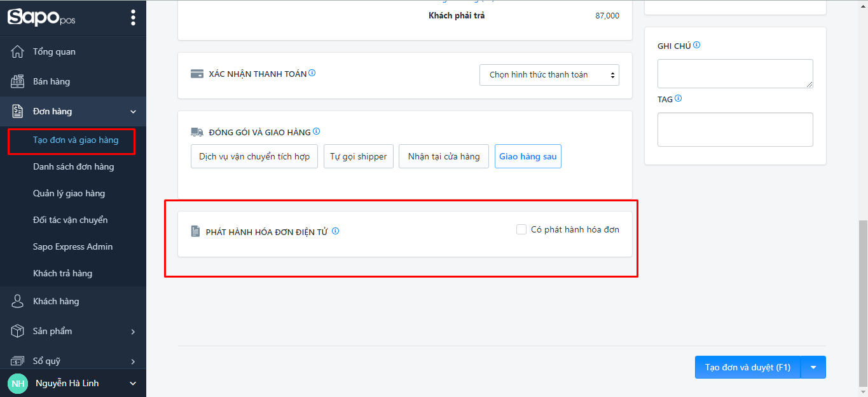Screen dimensions: 868x397
Task: Open Chọn hình thức thanh toán dropdown
Action: point(549,75)
